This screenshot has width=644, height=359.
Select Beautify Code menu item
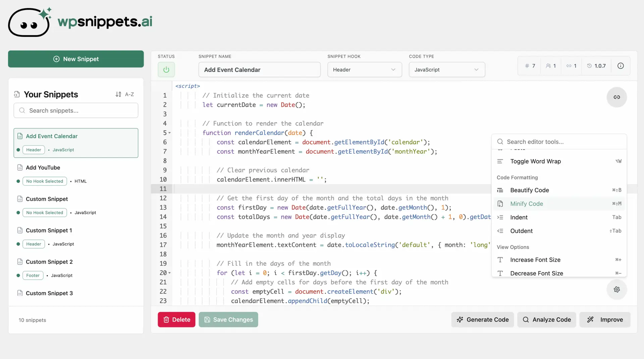(559, 190)
